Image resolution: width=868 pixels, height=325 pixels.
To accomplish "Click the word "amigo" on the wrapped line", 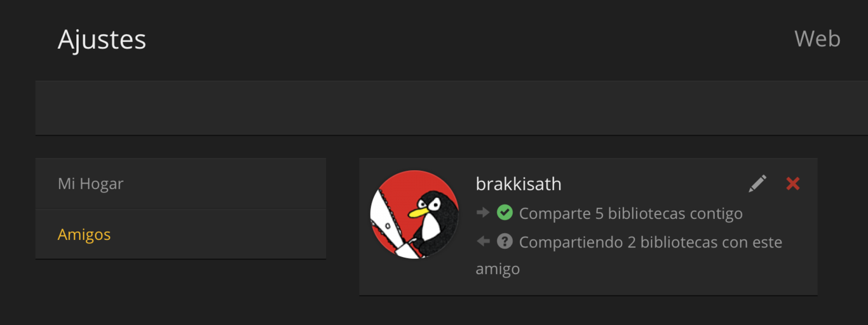I will pos(498,269).
